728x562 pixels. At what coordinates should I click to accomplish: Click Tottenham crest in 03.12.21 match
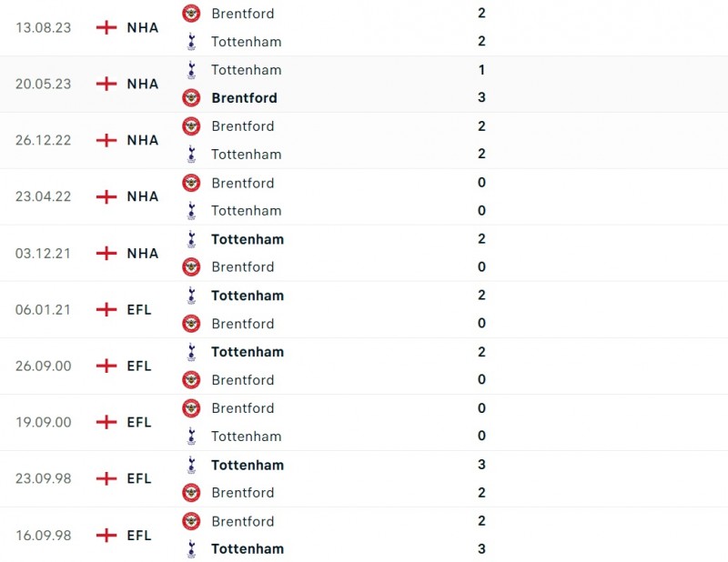point(191,238)
